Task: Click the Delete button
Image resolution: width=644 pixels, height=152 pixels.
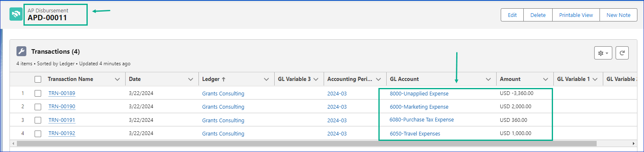Action: pos(538,15)
